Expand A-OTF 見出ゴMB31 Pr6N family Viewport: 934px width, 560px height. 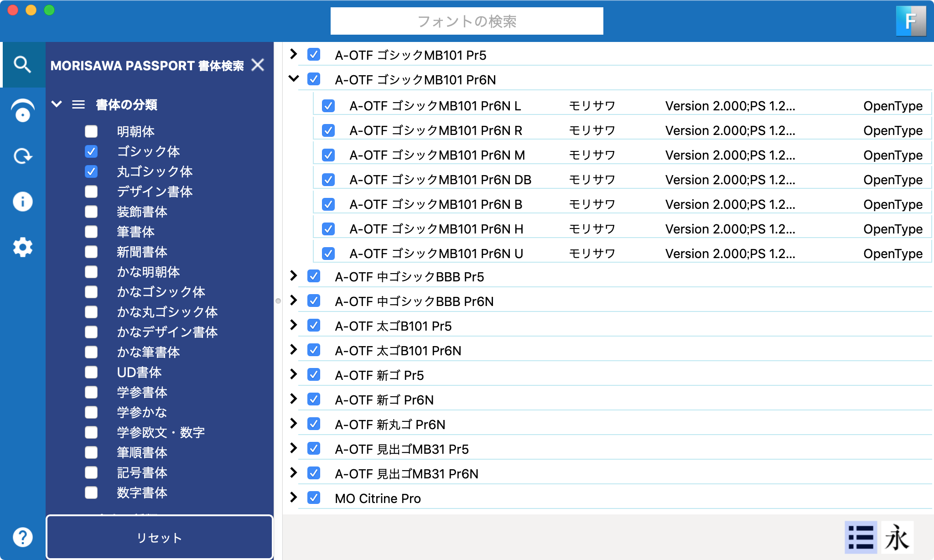[294, 472]
